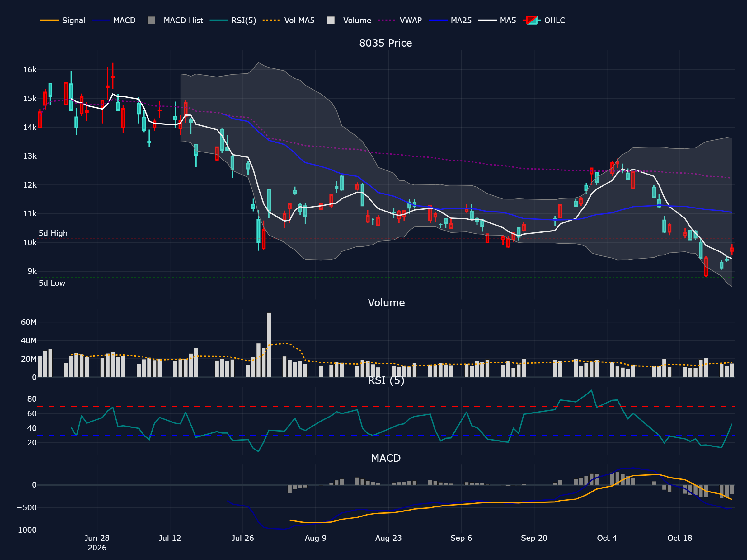Hide the MACD Hist series in legend

175,20
